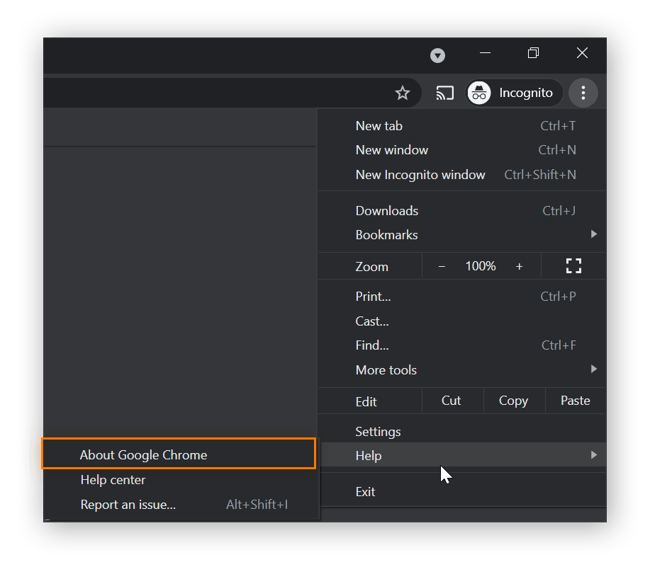Click the Incognito profile indicator
This screenshot has height=562, width=650.
pyautogui.click(x=514, y=93)
